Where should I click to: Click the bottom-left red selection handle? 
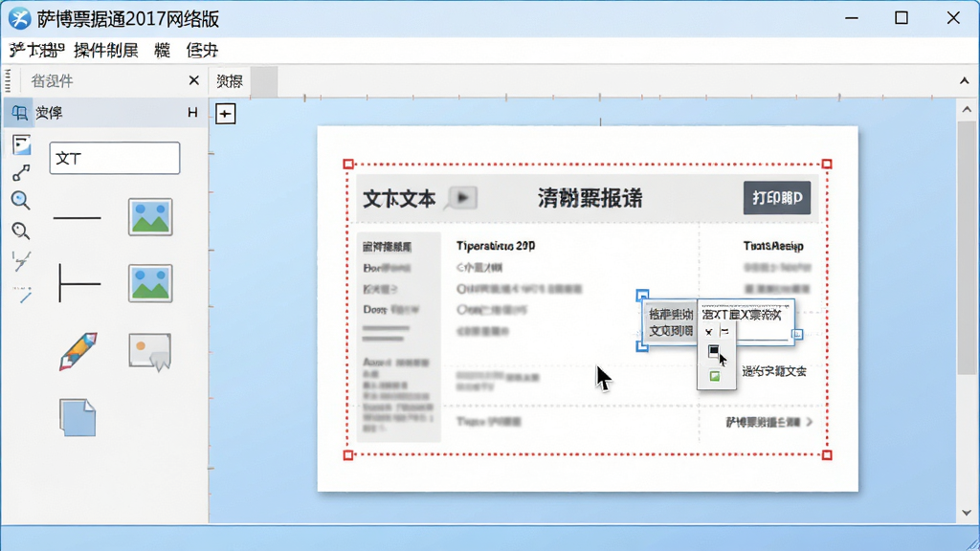click(348, 455)
